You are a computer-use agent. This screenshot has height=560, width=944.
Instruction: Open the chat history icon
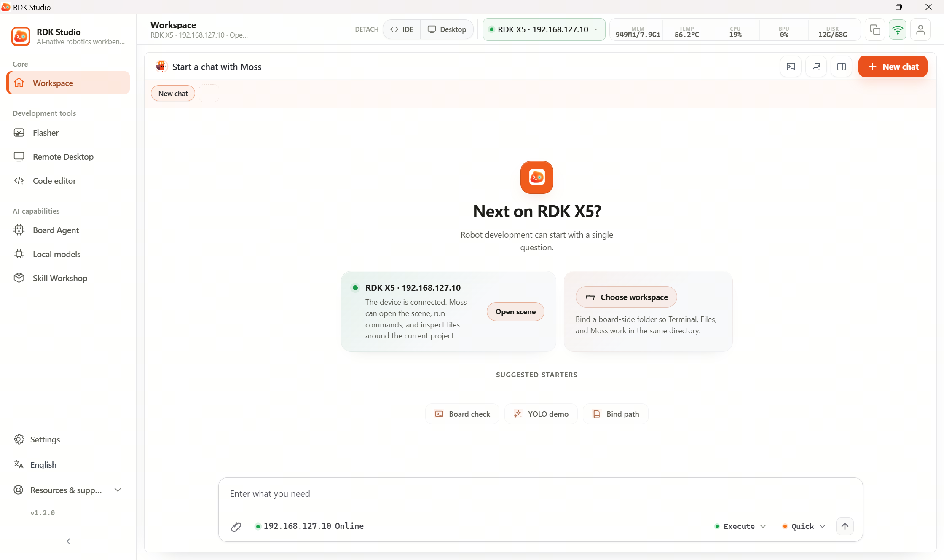[816, 67]
